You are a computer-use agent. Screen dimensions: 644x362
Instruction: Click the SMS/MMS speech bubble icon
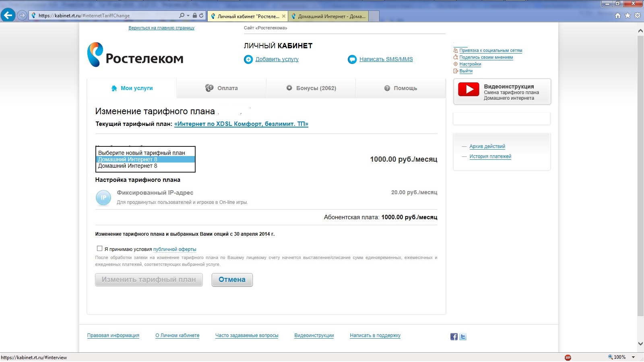click(352, 60)
